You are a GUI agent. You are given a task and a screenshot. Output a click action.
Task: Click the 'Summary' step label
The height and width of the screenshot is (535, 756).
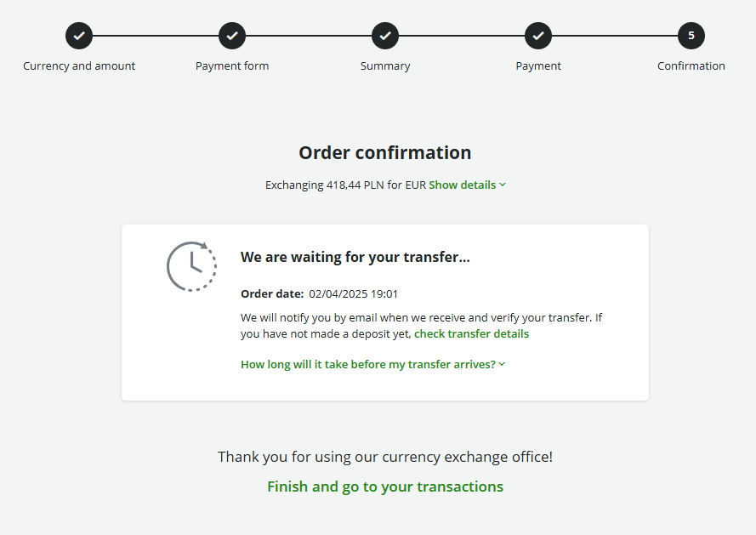click(x=385, y=65)
